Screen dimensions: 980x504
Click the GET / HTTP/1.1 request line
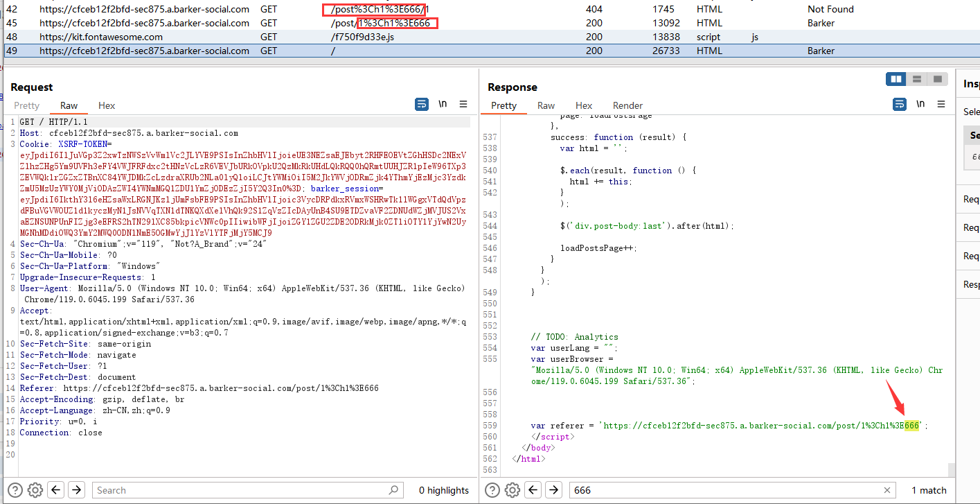pos(53,122)
